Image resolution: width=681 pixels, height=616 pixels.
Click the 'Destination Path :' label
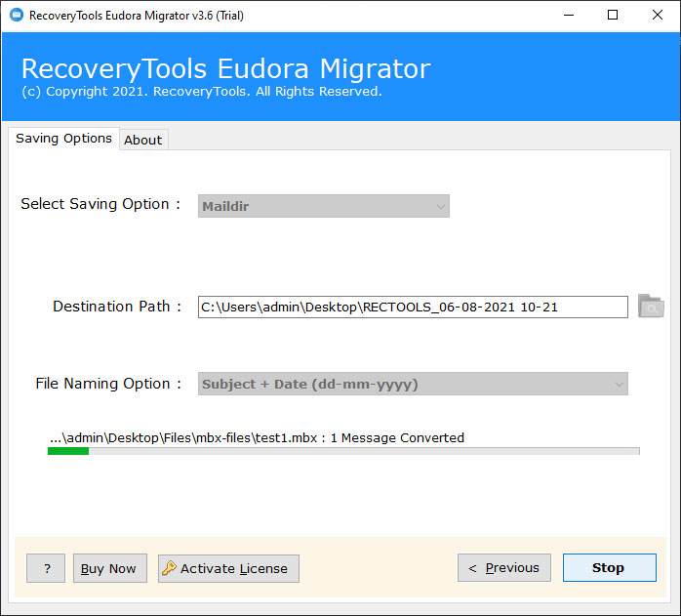tap(117, 307)
